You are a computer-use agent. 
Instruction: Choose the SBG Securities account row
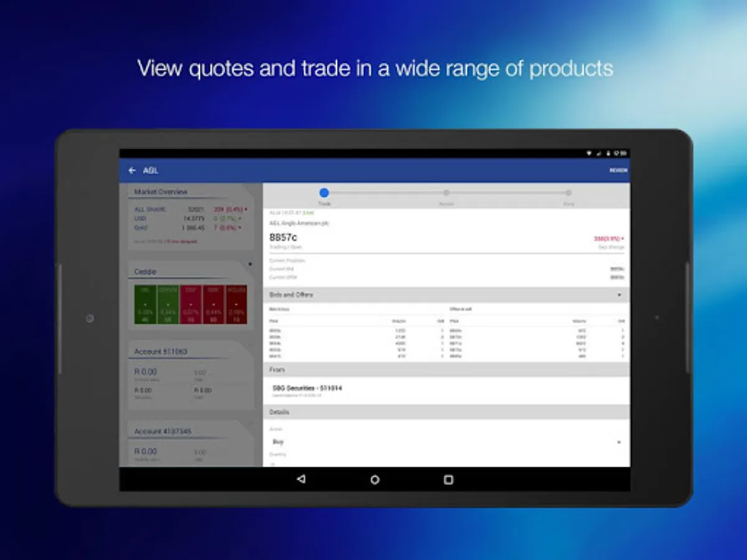point(446,391)
